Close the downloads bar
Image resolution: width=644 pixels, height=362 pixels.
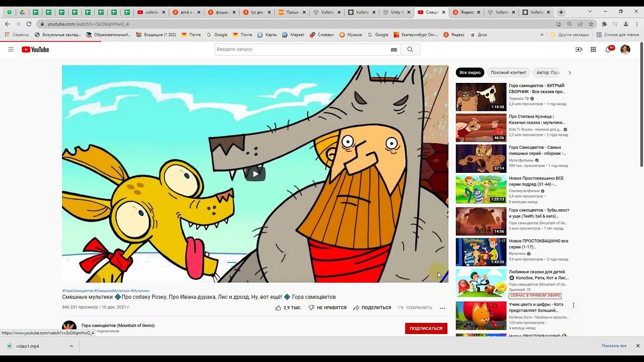637,346
